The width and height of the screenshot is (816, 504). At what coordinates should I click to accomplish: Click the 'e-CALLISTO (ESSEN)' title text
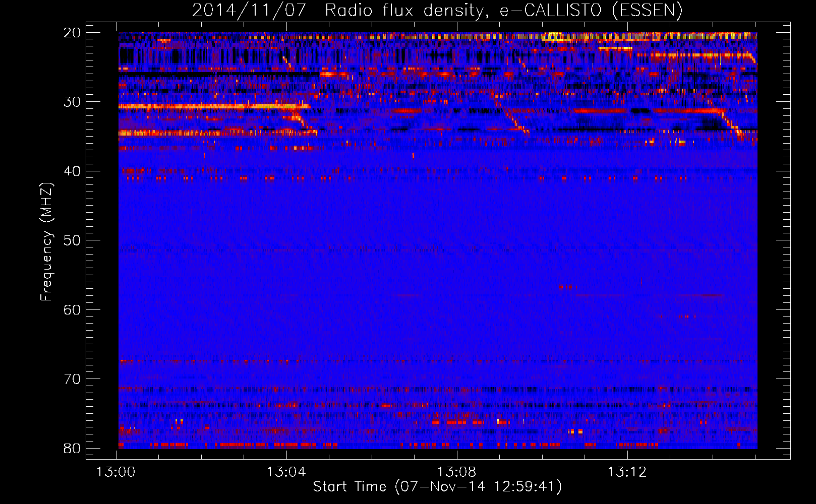(x=591, y=10)
